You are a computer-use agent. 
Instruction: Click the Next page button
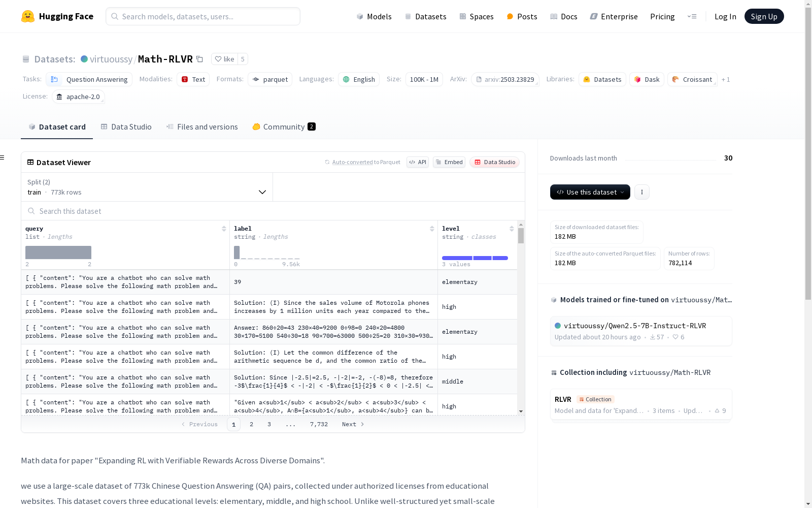coord(353,424)
